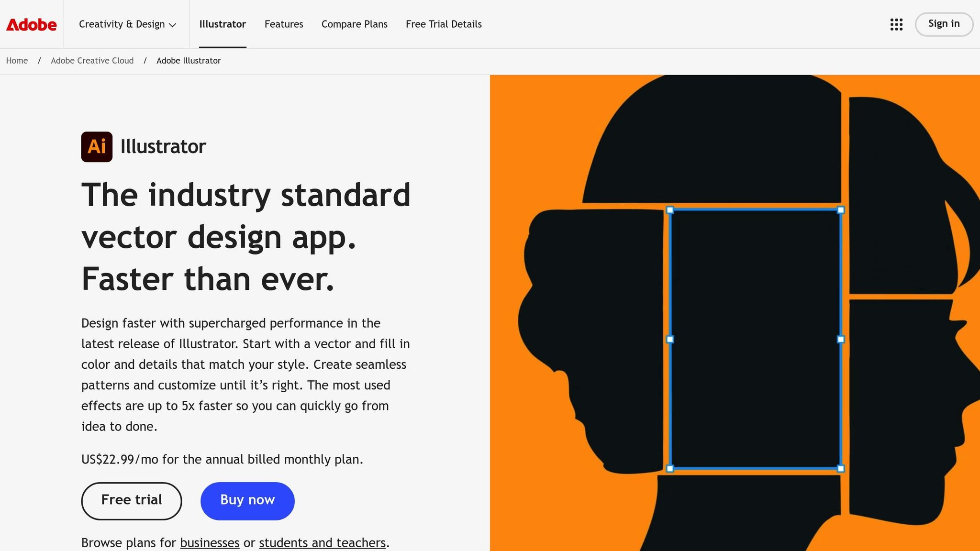Click the middle-right anchor handle of the selection box

[x=841, y=340]
